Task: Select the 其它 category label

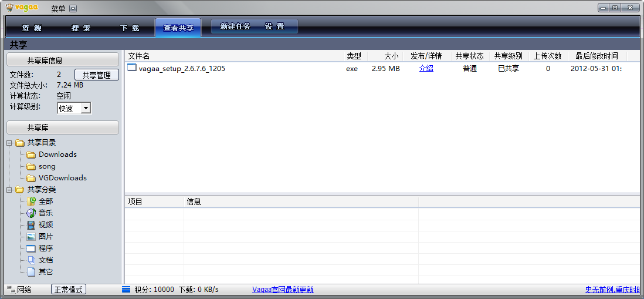Action: click(46, 272)
